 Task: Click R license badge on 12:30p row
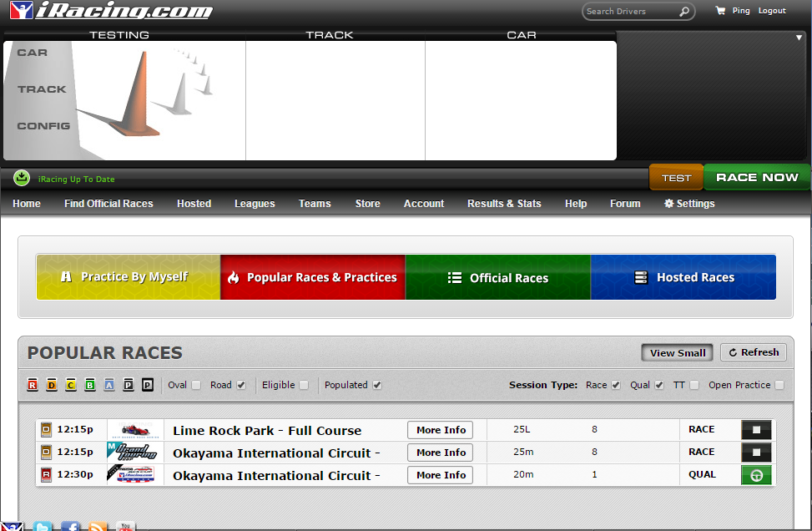(46, 474)
